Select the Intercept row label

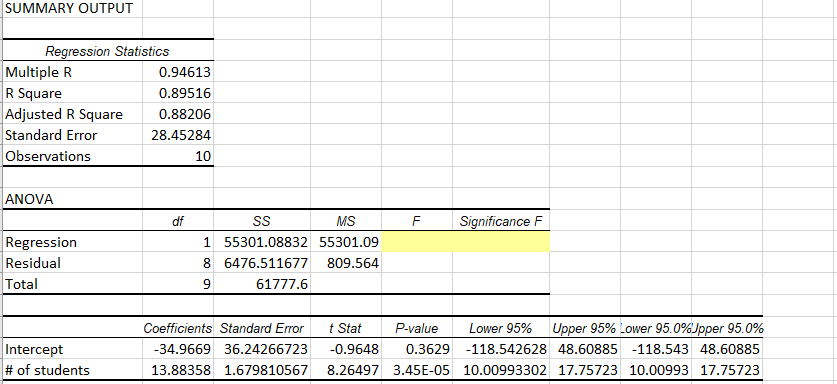coord(73,349)
